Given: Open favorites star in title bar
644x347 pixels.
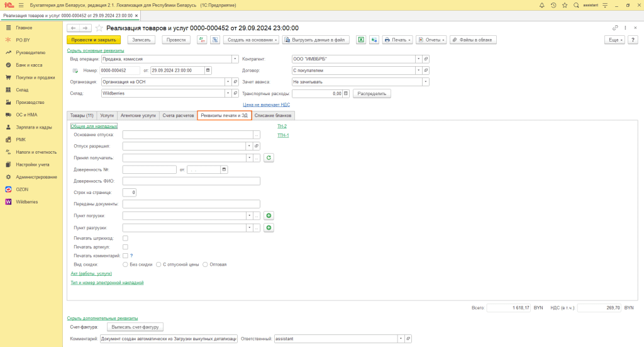Looking at the screenshot, I should [565, 5].
